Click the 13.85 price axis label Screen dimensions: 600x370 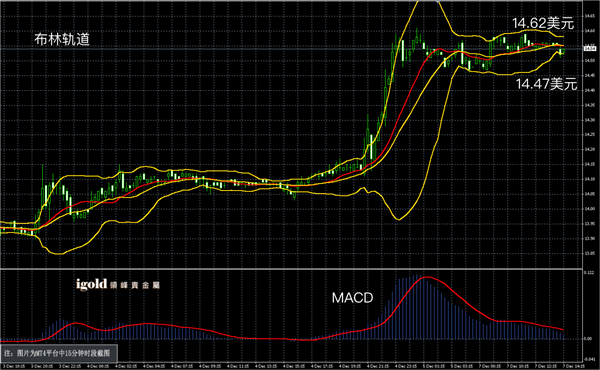(x=590, y=253)
